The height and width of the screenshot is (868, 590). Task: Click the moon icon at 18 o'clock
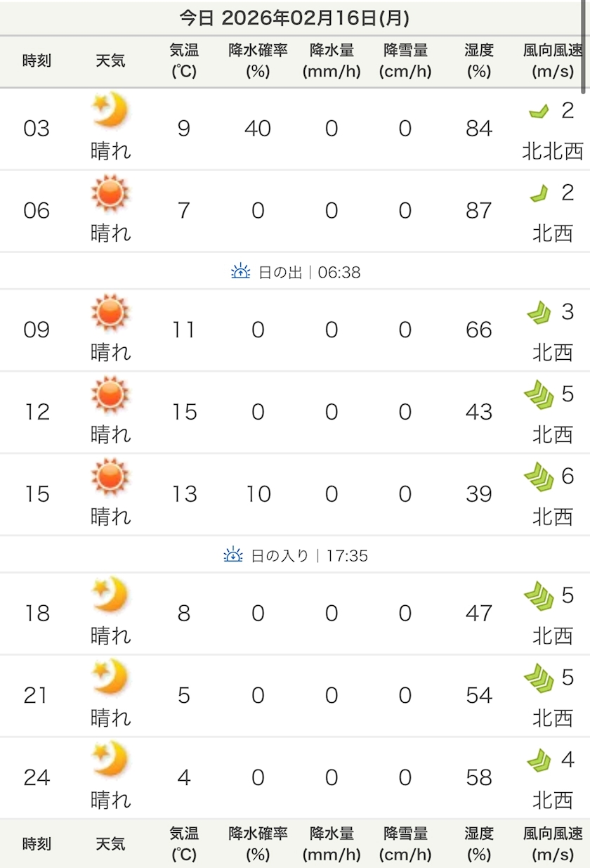point(110,595)
